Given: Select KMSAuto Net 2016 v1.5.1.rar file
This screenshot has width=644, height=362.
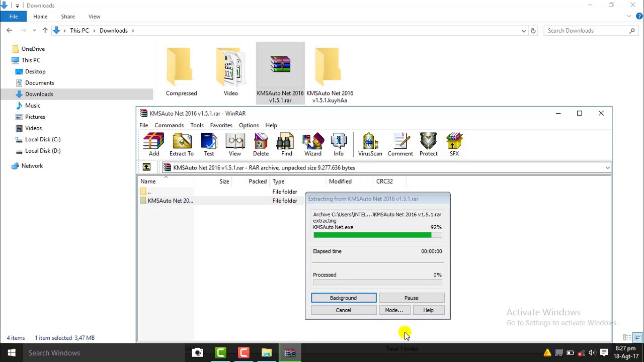Looking at the screenshot, I should [x=280, y=74].
